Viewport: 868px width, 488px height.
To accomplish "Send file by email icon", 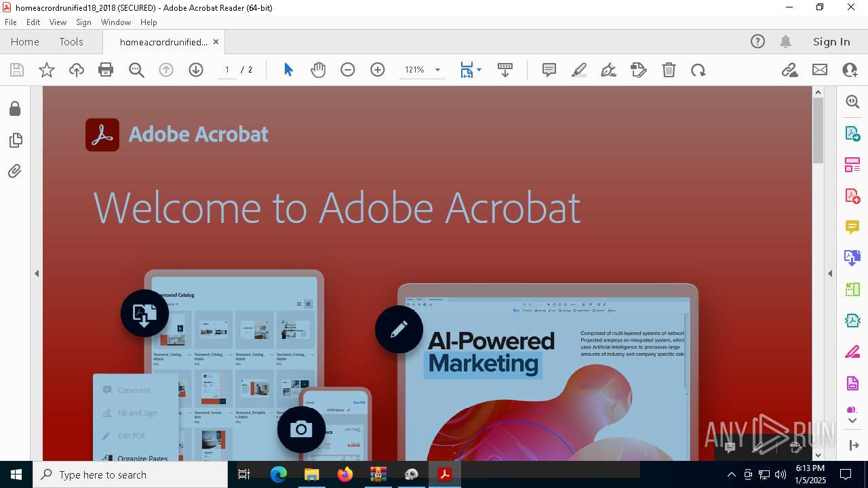I will click(x=820, y=70).
